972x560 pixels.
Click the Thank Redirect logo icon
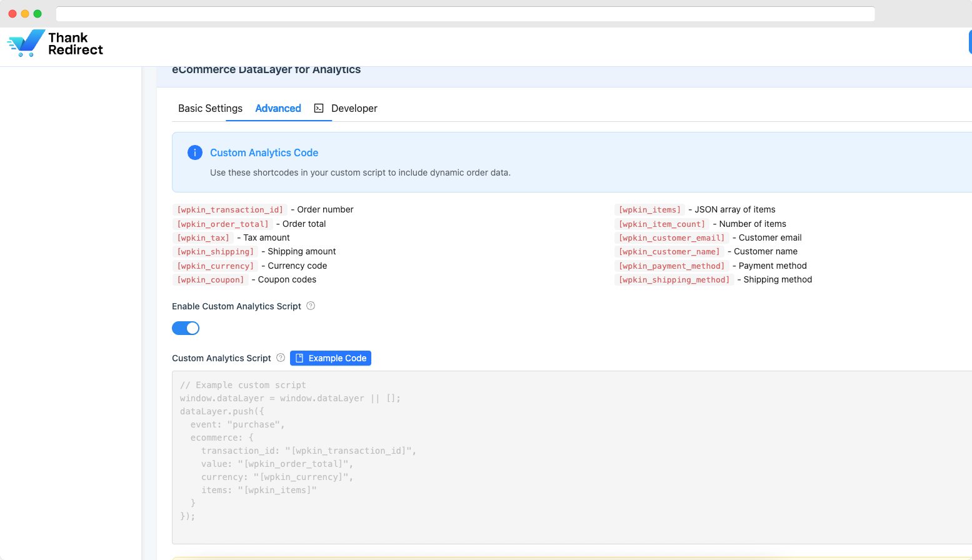(24, 44)
